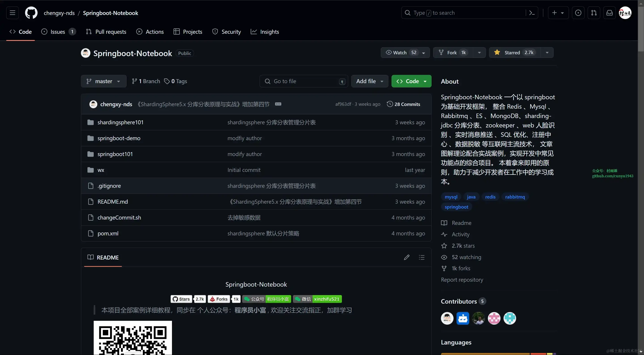Open the Add file dropdown

pyautogui.click(x=369, y=81)
